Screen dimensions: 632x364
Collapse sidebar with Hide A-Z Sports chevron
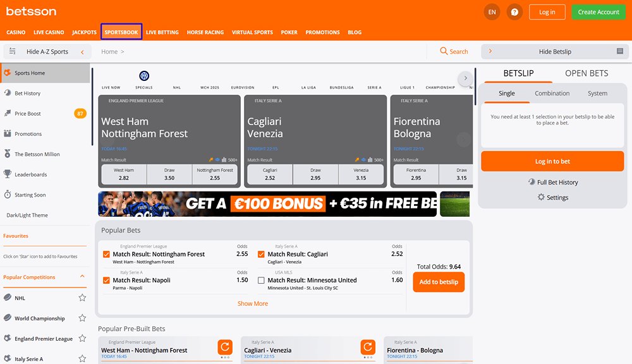coord(82,52)
